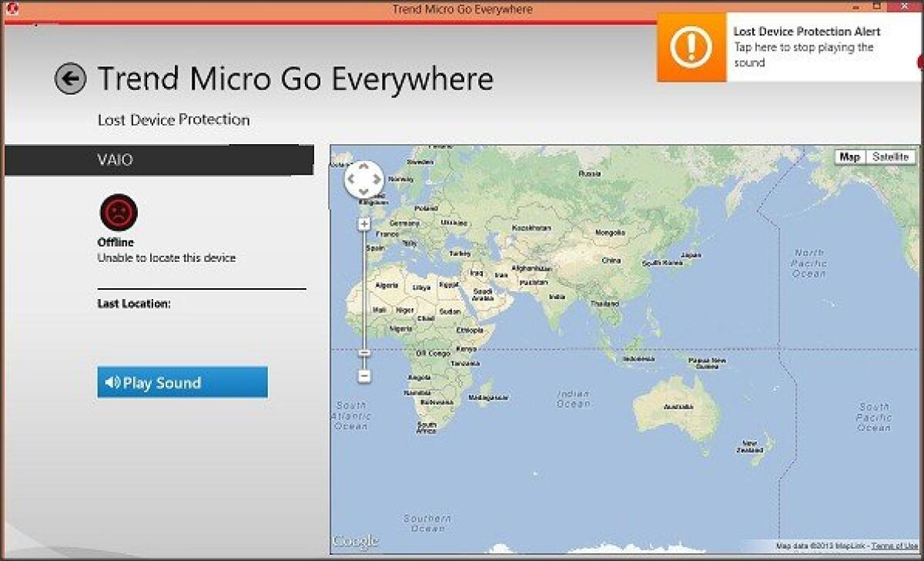This screenshot has height=561, width=924.
Task: Open the Terms of Use link
Action: pyautogui.click(x=896, y=544)
